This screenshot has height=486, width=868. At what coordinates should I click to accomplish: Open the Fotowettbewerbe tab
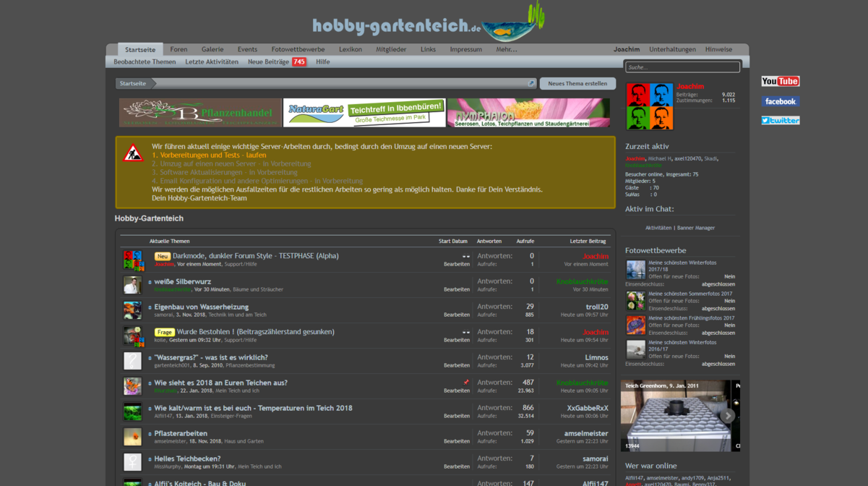pyautogui.click(x=298, y=49)
